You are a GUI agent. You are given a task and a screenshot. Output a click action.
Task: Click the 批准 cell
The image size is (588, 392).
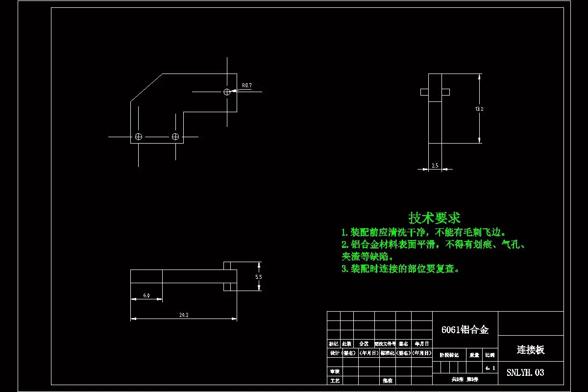388,380
